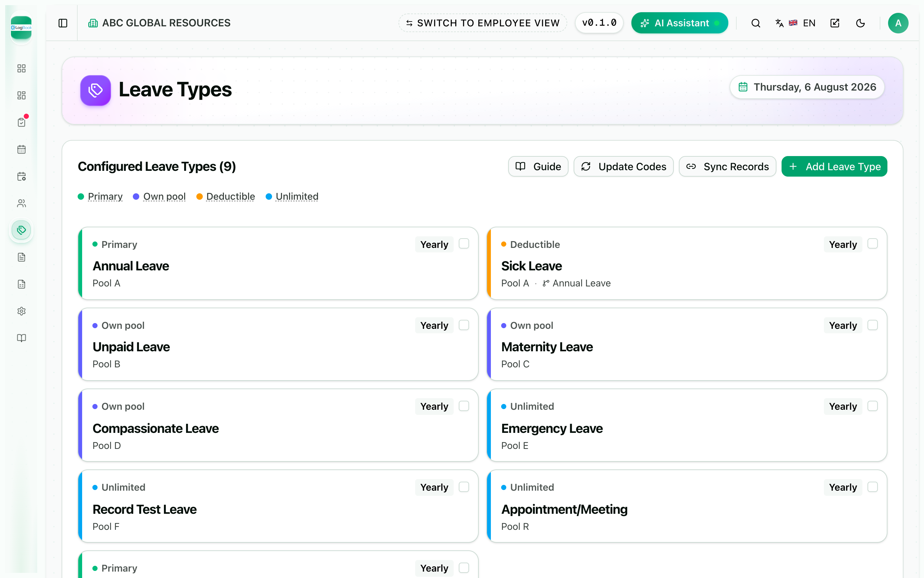This screenshot has width=924, height=578.
Task: Click Pool C text on Maternity Leave
Action: pyautogui.click(x=515, y=364)
